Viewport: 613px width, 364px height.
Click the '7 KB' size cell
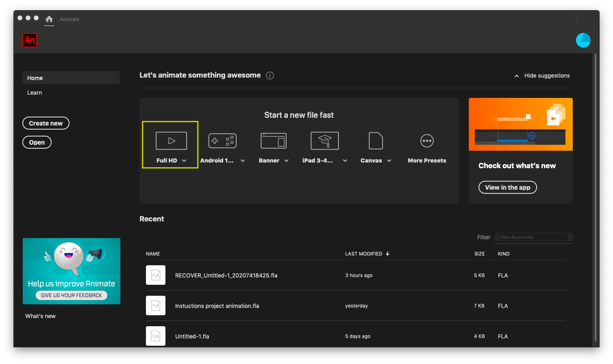pos(479,306)
